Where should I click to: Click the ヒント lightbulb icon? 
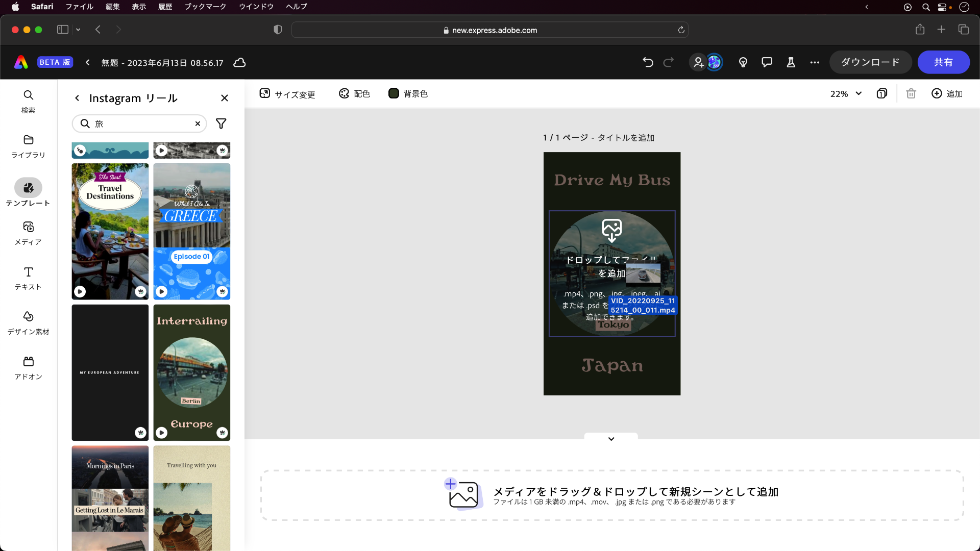click(743, 62)
